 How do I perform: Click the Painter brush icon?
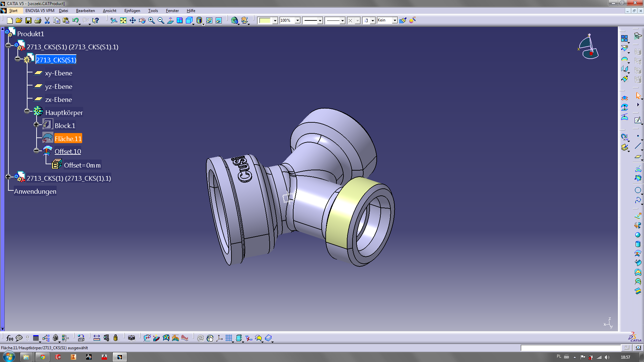(403, 20)
